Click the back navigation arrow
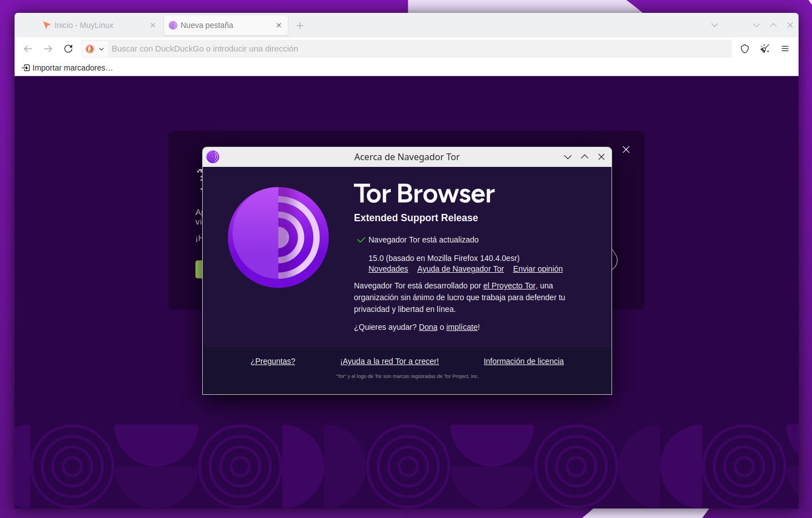Viewport: 812px width, 518px height. pyautogui.click(x=28, y=49)
